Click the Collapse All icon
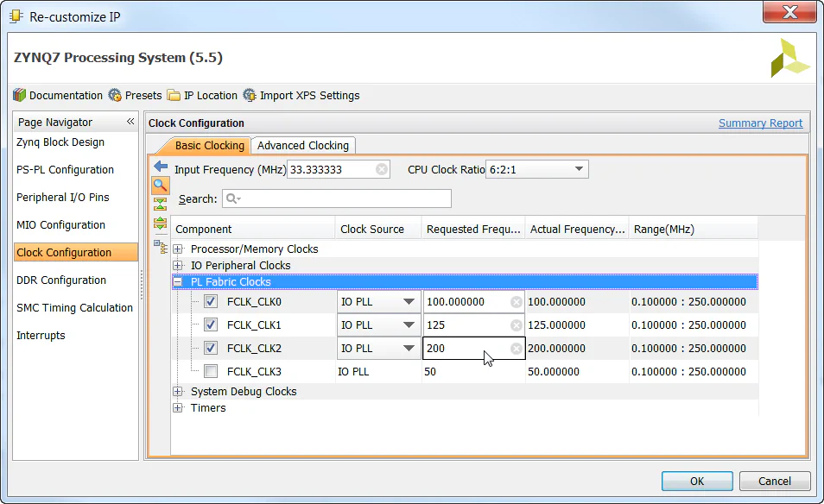Image resolution: width=824 pixels, height=504 pixels. point(160,205)
